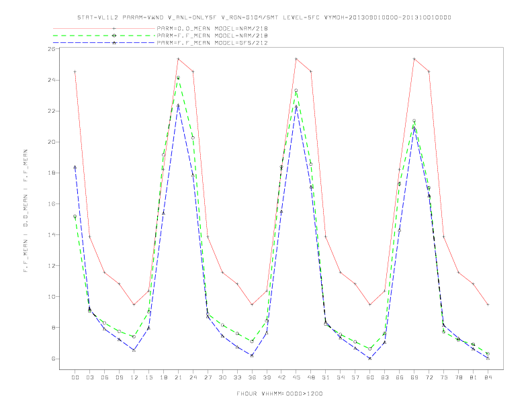The image size is (532, 411).
Task: Click x-axis forecast hour label 81
Action: (x=474, y=377)
